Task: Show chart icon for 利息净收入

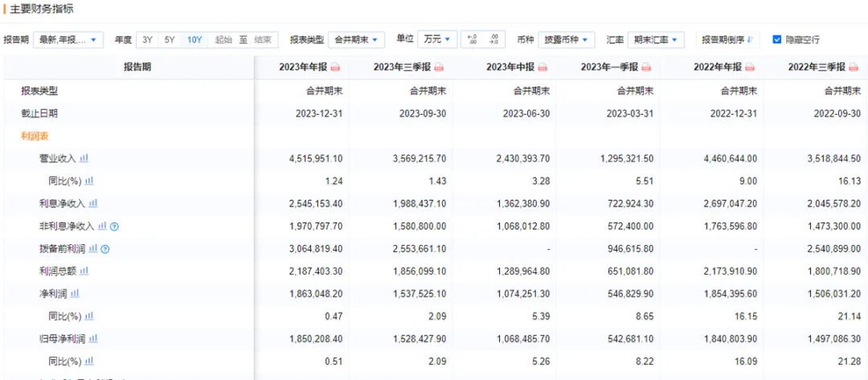Action: point(93,203)
